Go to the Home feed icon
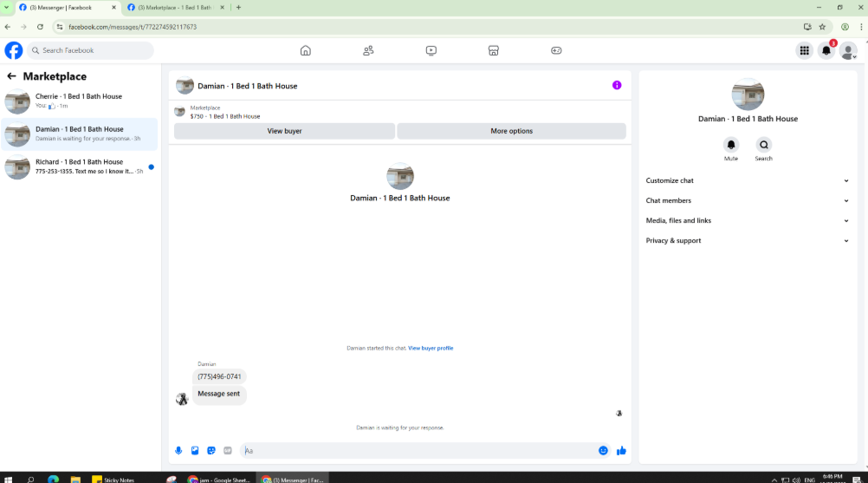868x483 pixels. (x=306, y=50)
